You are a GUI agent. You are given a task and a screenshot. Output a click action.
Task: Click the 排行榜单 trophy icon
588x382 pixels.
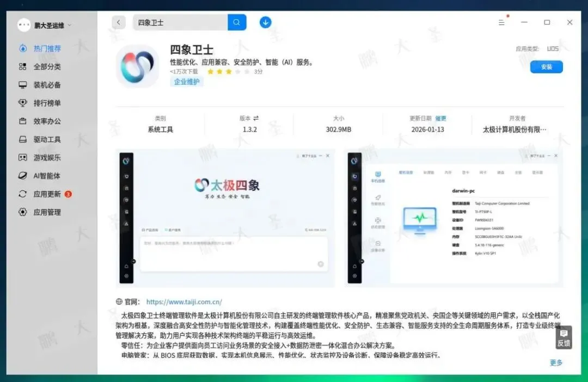23,103
